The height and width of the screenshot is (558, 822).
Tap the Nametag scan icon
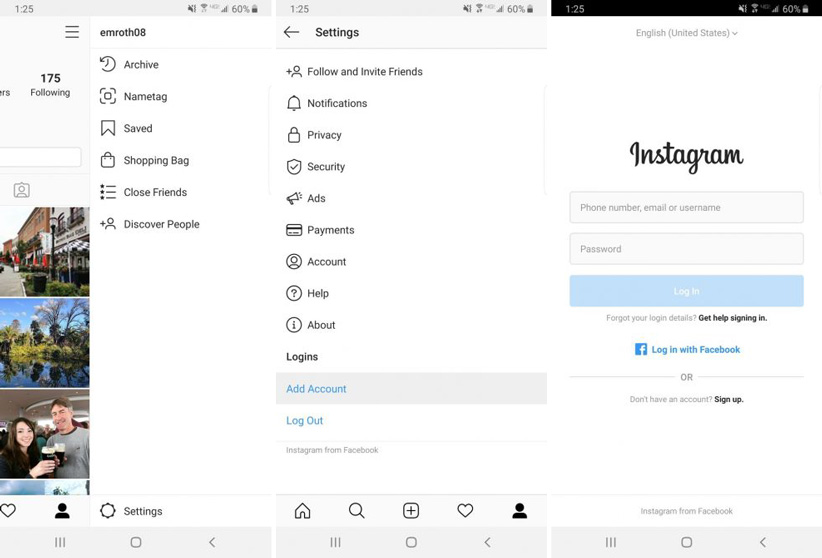pyautogui.click(x=108, y=96)
